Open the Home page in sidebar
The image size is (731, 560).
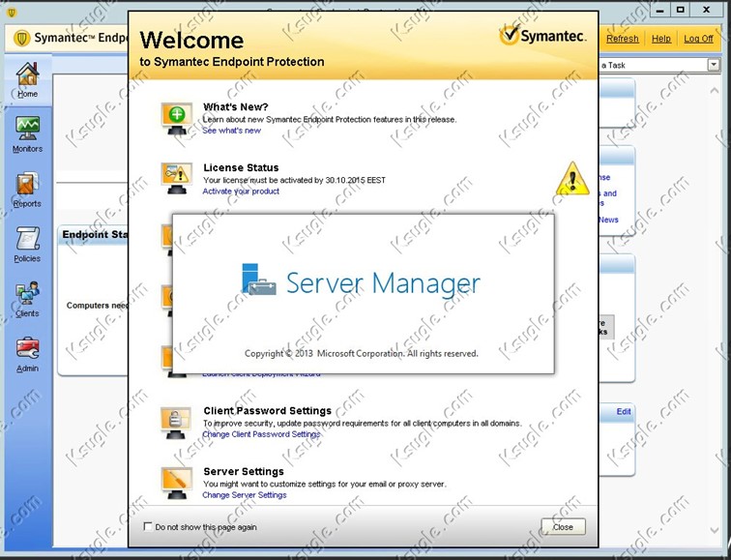[27, 80]
